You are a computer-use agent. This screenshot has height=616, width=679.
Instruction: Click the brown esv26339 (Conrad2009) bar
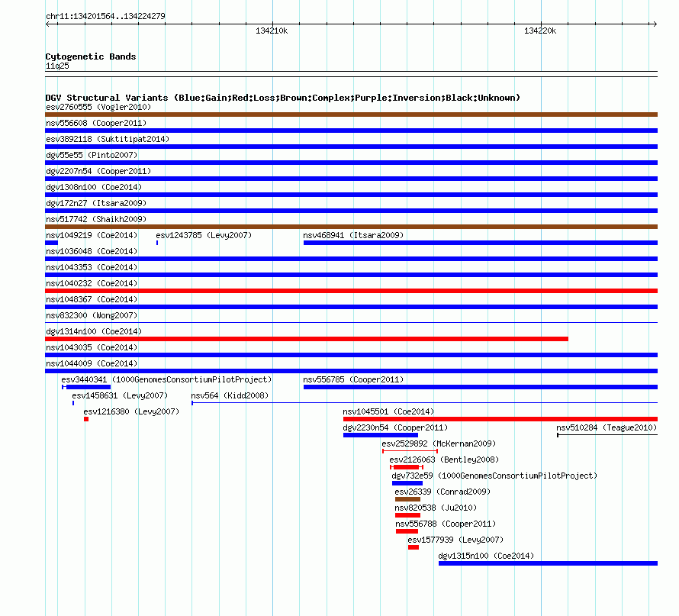coord(407,499)
